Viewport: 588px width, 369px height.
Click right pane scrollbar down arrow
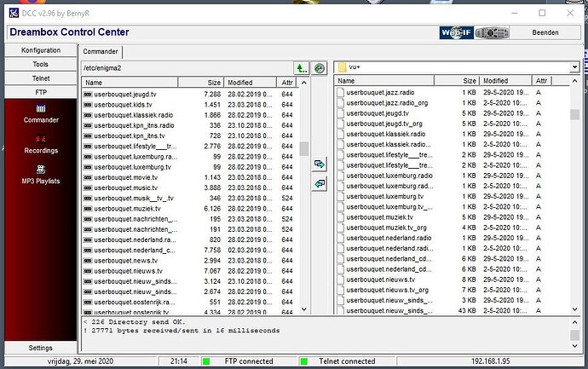click(574, 309)
